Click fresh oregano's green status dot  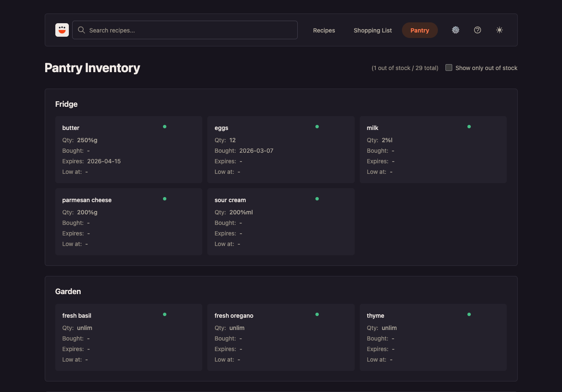click(x=317, y=314)
